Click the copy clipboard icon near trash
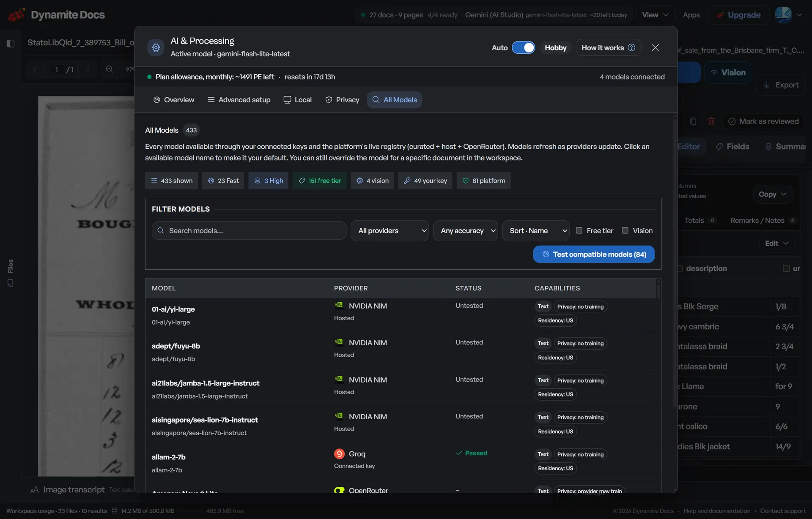This screenshot has height=519, width=812. click(693, 121)
